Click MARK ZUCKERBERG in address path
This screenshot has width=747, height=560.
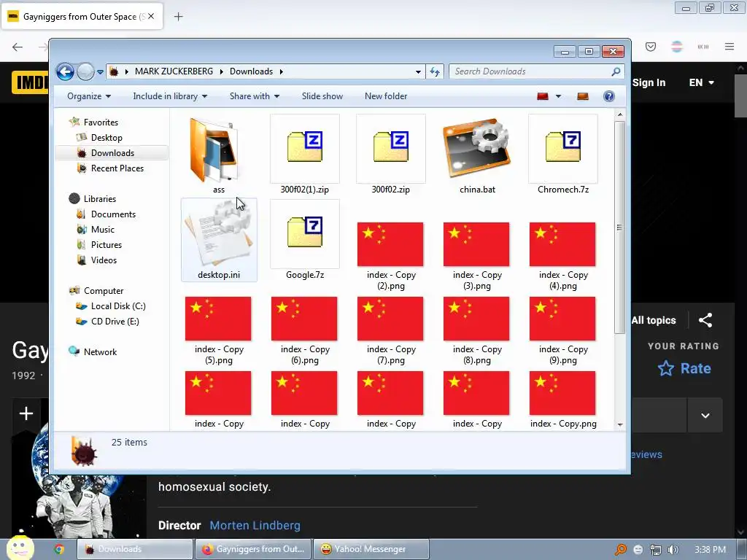point(174,71)
